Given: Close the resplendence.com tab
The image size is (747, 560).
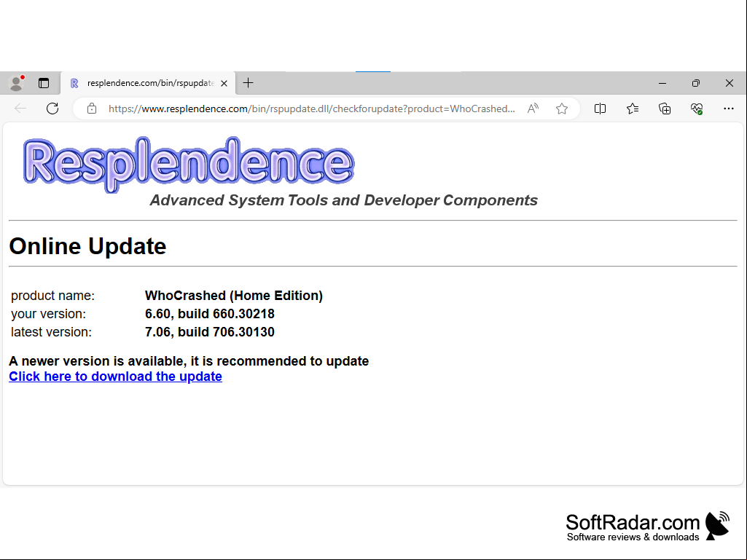Looking at the screenshot, I should (224, 83).
